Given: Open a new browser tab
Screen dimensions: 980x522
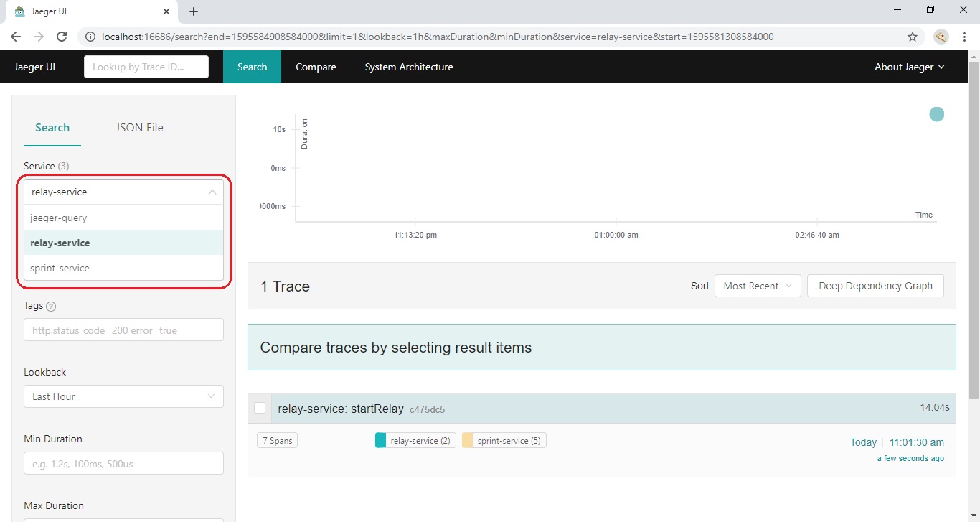Looking at the screenshot, I should 194,11.
